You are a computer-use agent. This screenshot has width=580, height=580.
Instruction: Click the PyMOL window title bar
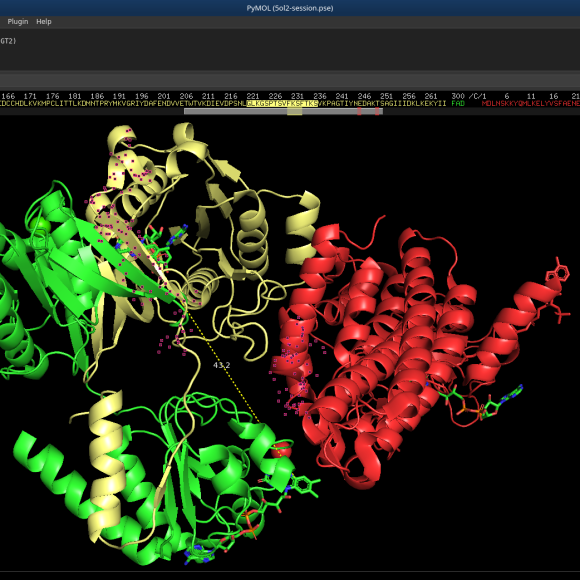click(x=290, y=8)
